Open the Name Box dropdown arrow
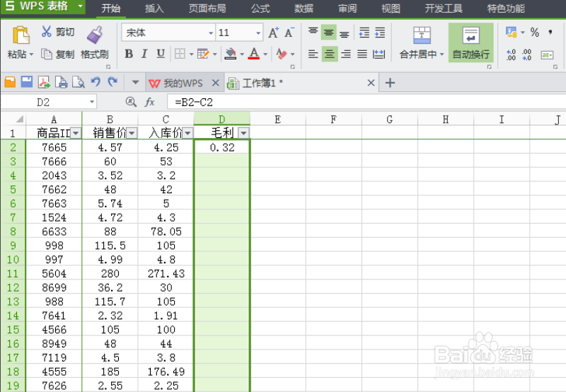This screenshot has height=392, width=566. pos(92,103)
